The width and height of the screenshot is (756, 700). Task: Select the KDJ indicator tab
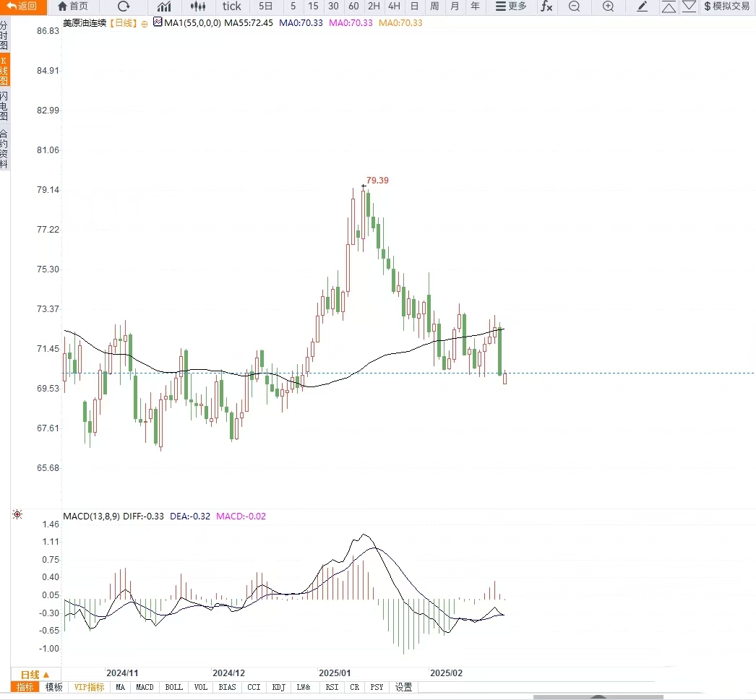point(279,687)
